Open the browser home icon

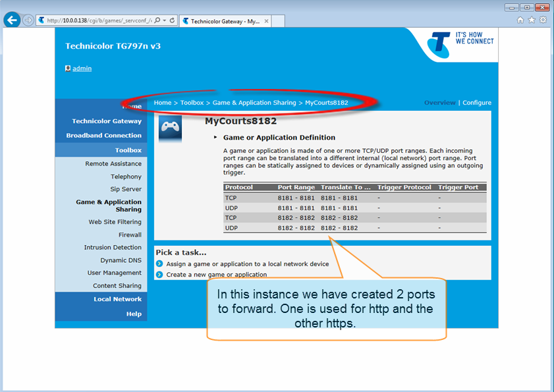tap(520, 20)
